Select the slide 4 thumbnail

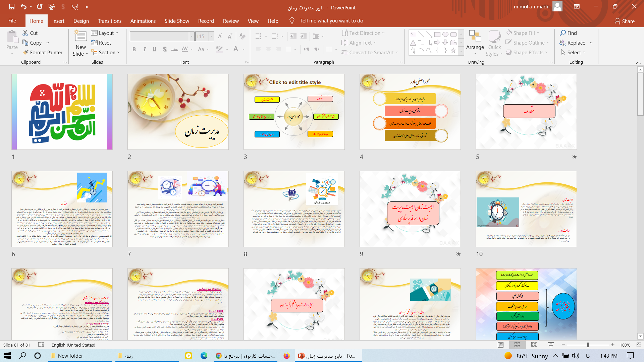click(410, 112)
